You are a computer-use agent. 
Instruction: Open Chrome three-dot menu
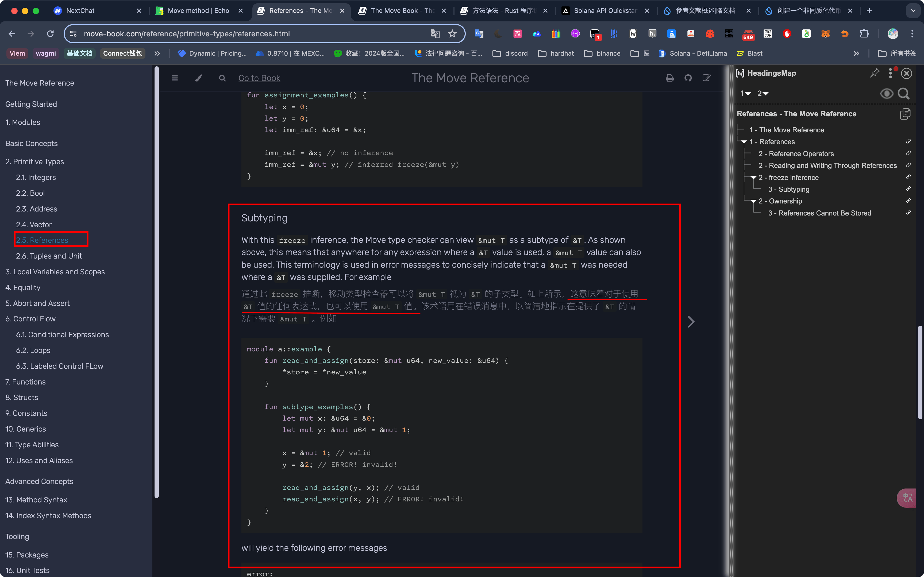point(912,34)
